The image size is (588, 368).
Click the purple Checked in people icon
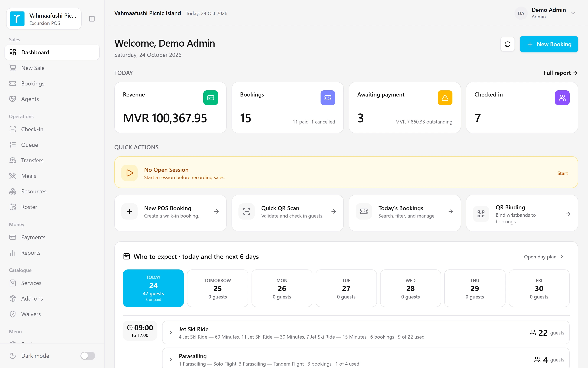(562, 98)
